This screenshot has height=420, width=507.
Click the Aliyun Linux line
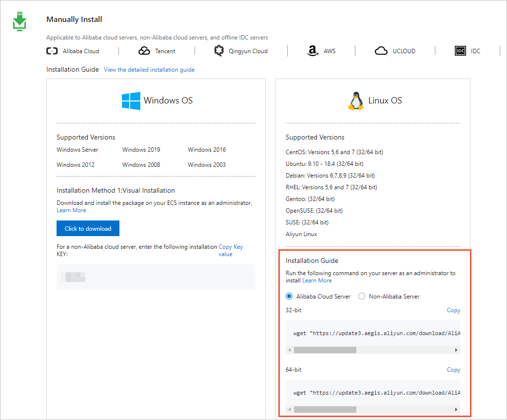(x=301, y=234)
